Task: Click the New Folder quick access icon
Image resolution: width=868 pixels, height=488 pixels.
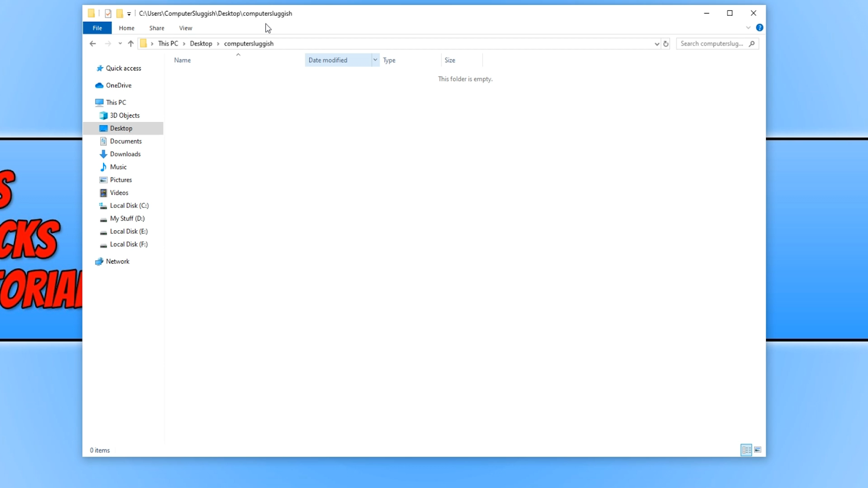Action: click(x=119, y=13)
